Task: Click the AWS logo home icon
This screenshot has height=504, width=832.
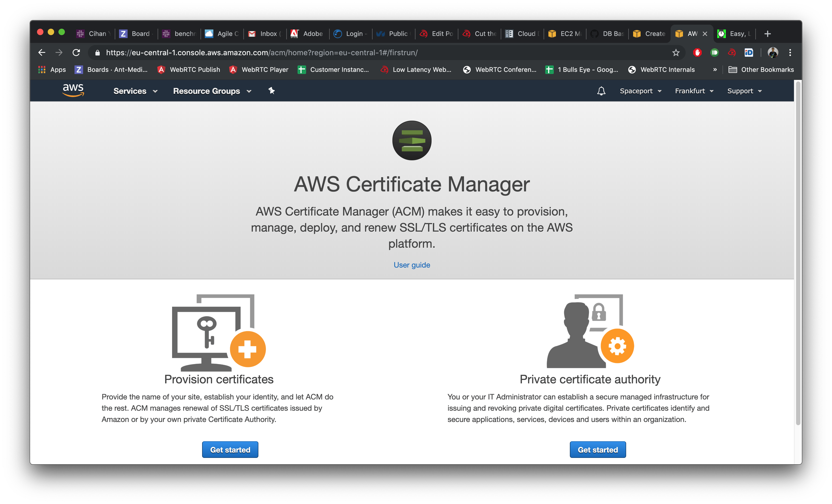Action: (73, 90)
